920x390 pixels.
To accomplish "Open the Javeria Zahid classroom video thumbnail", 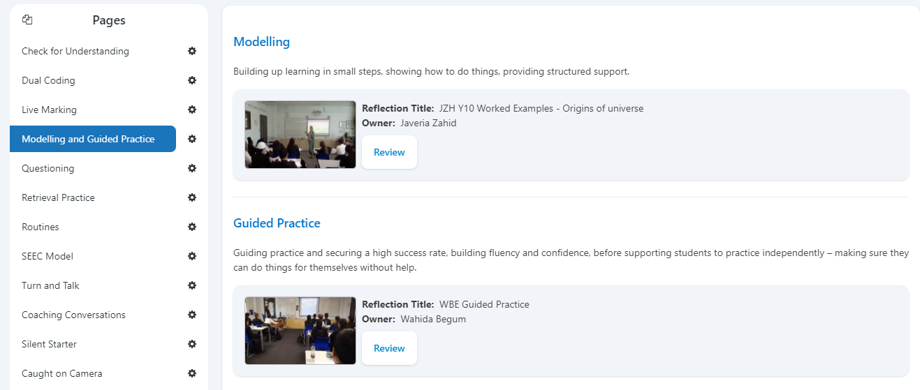I will (x=300, y=134).
